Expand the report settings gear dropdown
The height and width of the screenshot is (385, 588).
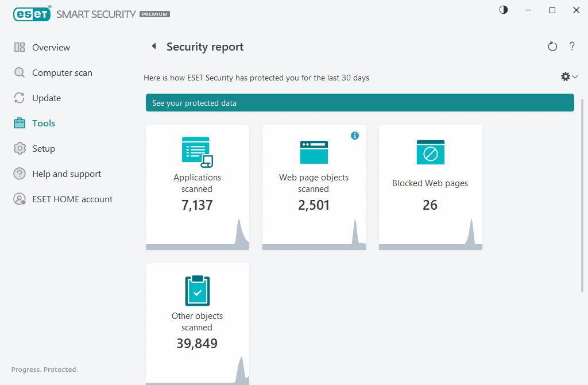pos(569,77)
